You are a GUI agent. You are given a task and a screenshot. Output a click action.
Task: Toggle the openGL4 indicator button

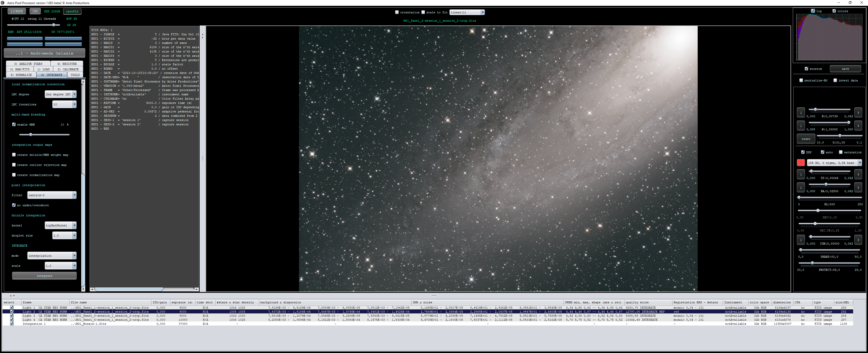pyautogui.click(x=72, y=11)
